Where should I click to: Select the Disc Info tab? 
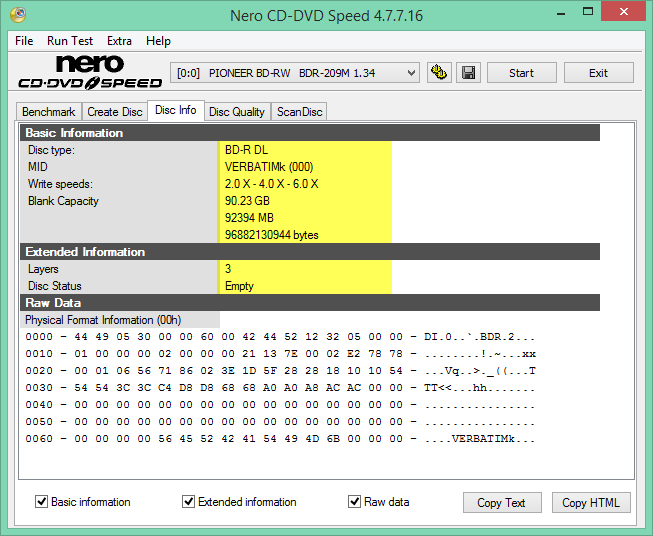(176, 110)
